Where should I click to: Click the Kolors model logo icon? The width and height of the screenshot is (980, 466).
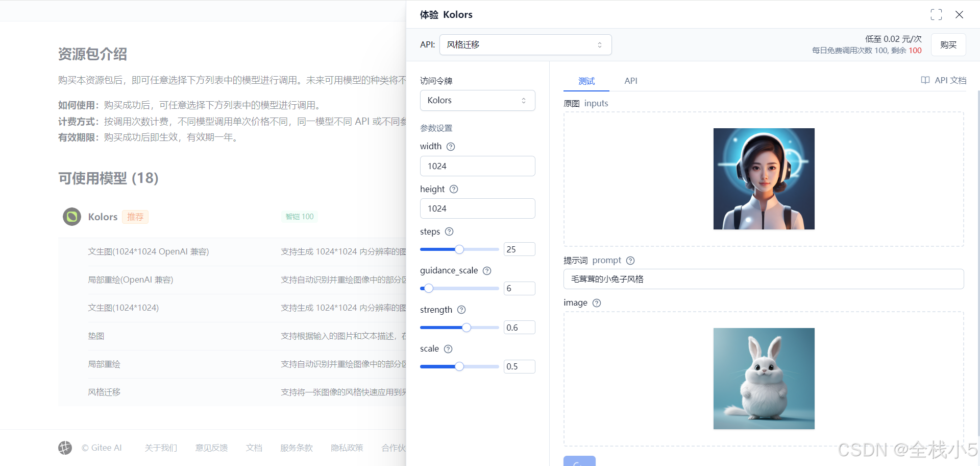tap(72, 217)
